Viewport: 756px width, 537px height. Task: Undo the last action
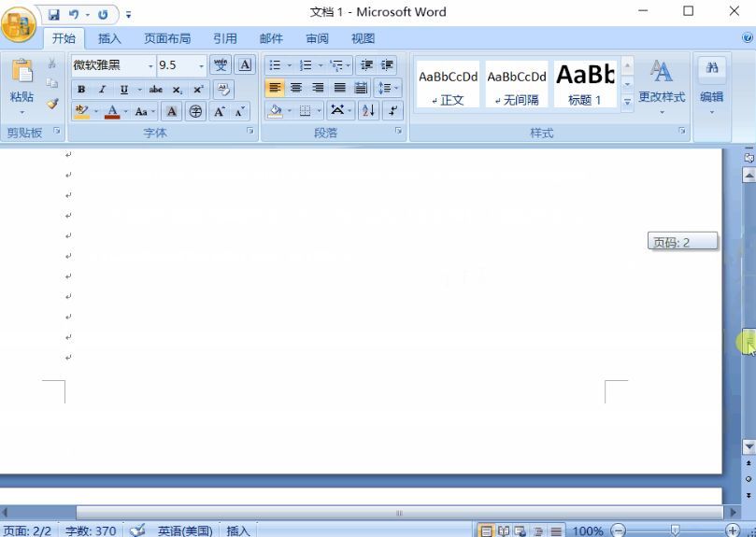point(74,14)
